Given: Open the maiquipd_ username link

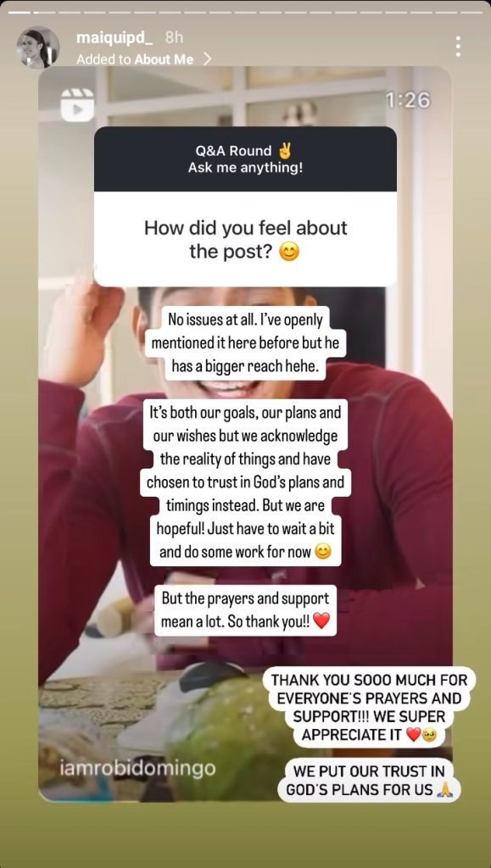Looking at the screenshot, I should 114,38.
